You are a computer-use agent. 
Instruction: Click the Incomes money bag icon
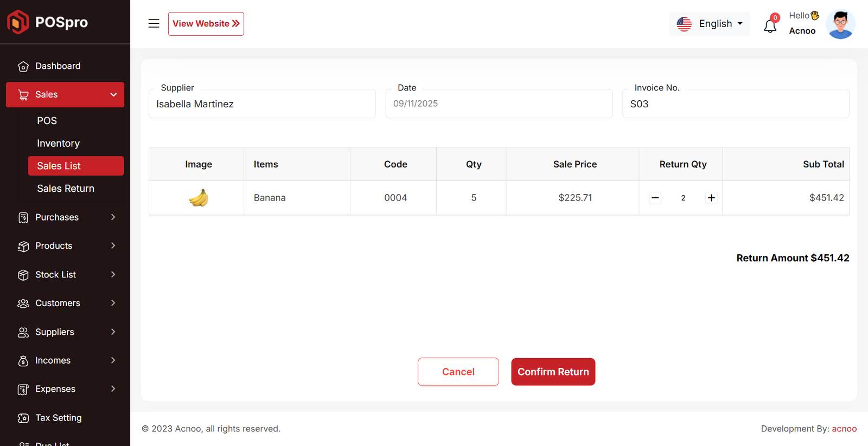(x=23, y=361)
